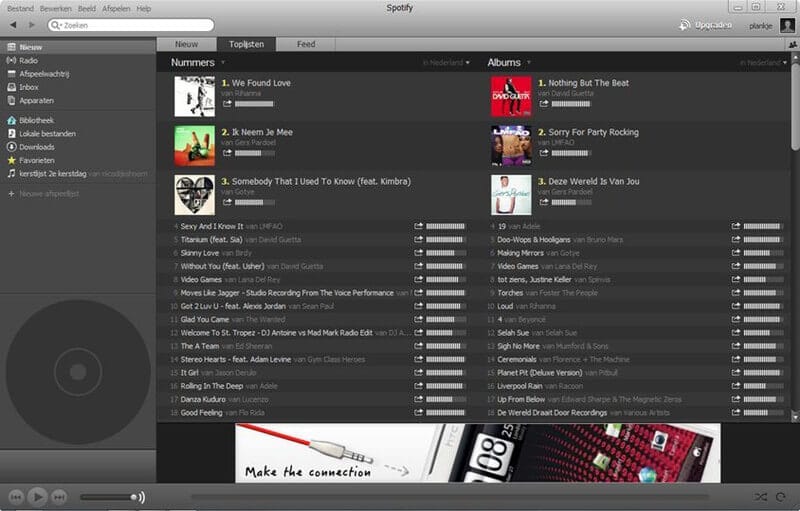Click the Zoeken search field
The image size is (800, 511).
(x=131, y=25)
